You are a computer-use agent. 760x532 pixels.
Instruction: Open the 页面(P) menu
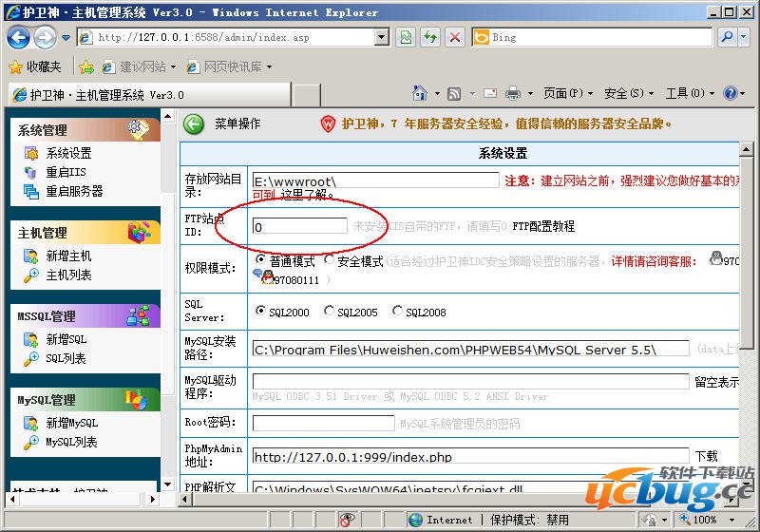[x=567, y=93]
